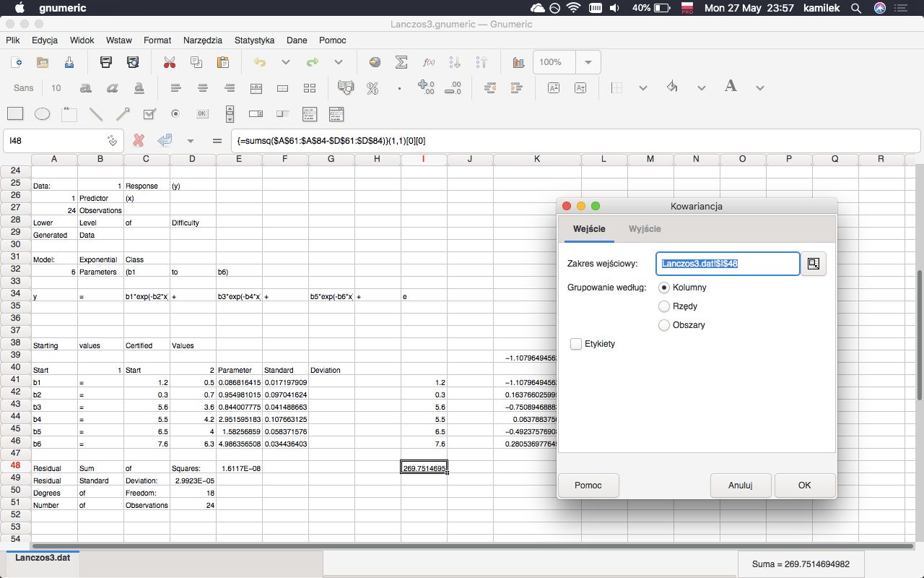This screenshot has width=924, height=578.
Task: Click range selector icon beside Zakres wejściowy
Action: coord(814,264)
